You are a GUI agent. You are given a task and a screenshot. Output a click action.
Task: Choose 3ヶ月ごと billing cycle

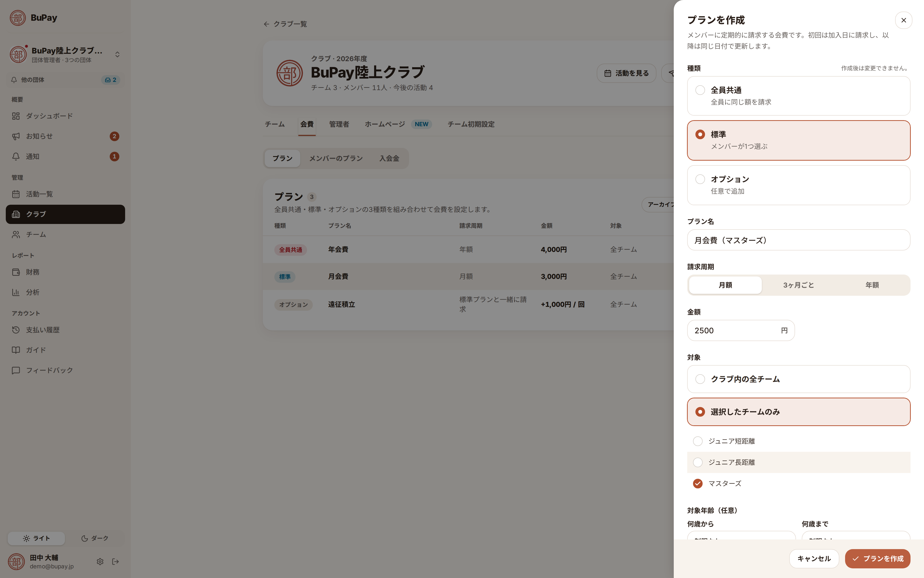(x=798, y=285)
